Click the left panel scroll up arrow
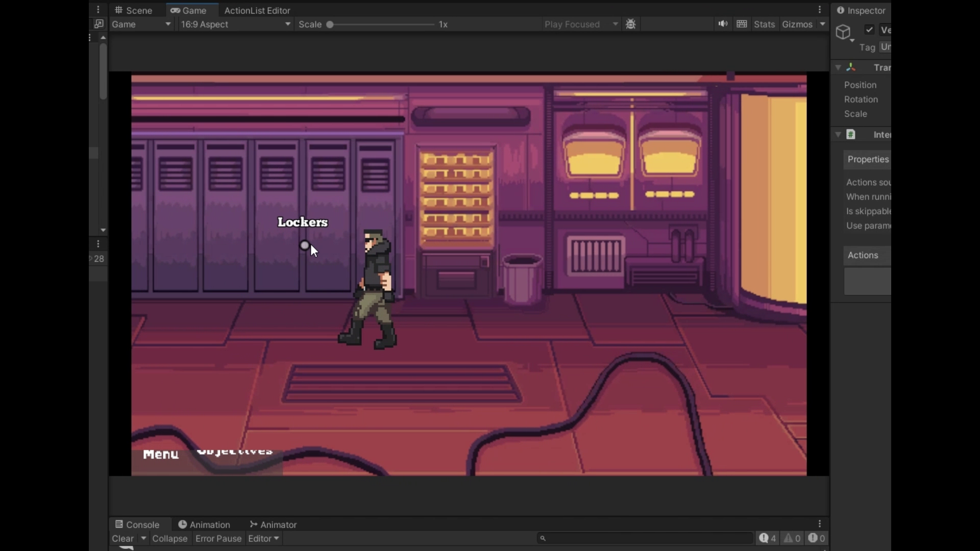 [103, 38]
